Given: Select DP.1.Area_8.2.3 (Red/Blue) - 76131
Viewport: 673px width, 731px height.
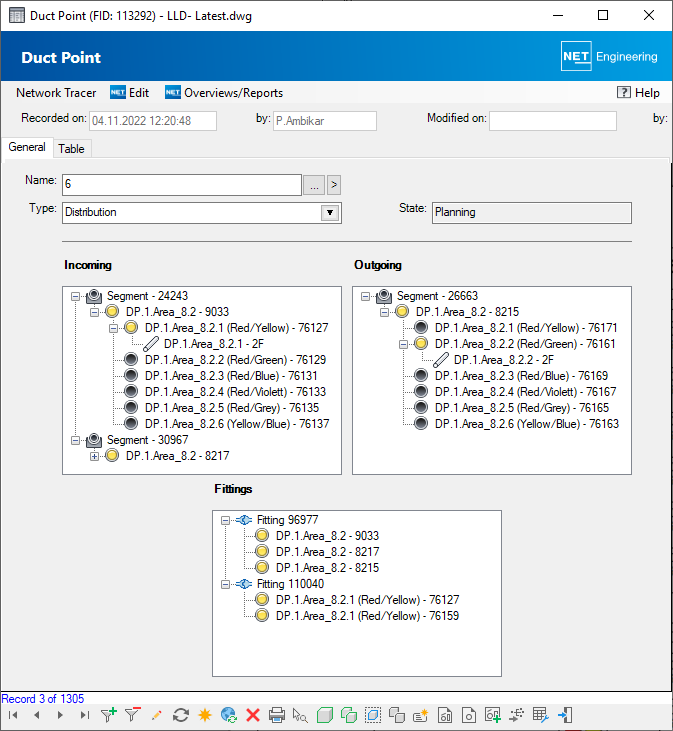Looking at the screenshot, I should pyautogui.click(x=231, y=376).
